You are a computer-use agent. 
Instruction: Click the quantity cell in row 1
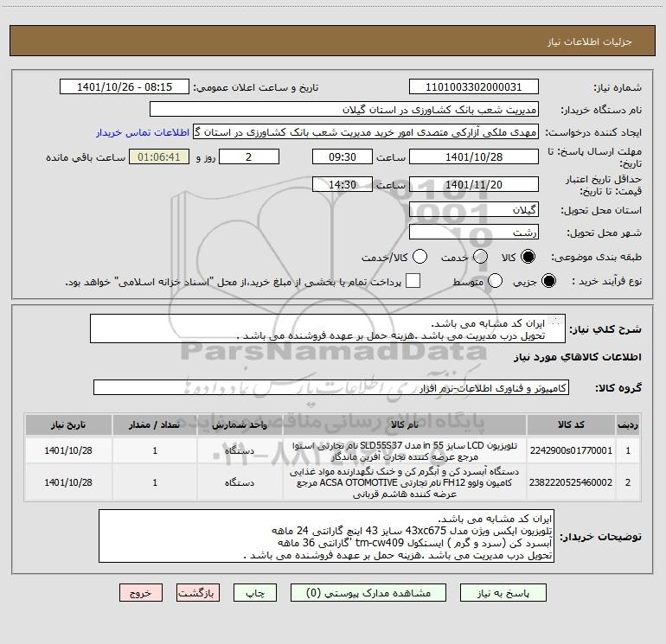pos(155,450)
